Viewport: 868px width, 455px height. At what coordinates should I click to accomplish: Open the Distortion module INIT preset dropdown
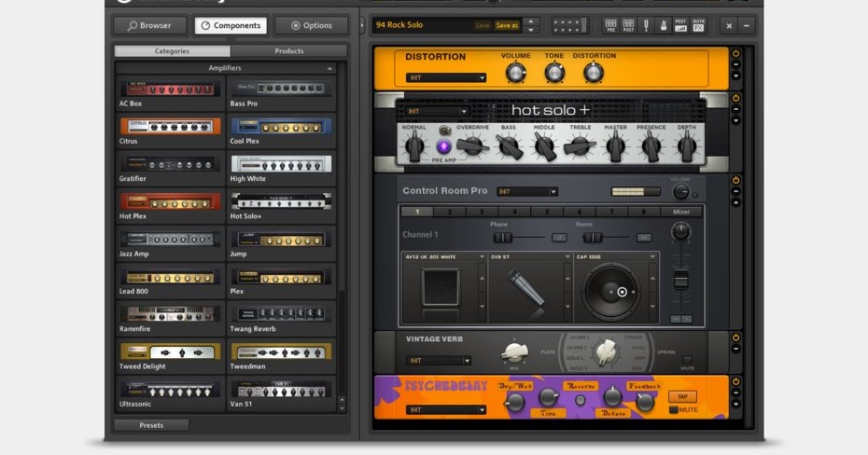[446, 78]
